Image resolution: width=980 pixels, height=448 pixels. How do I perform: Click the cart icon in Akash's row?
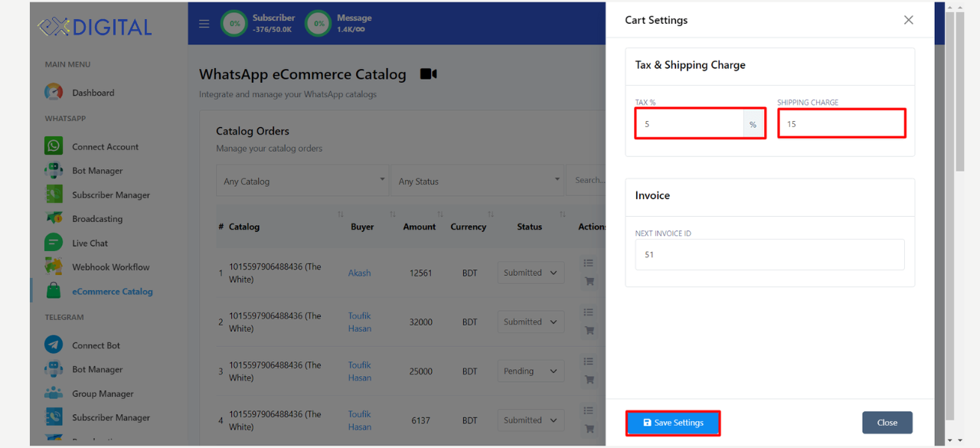pyautogui.click(x=589, y=281)
